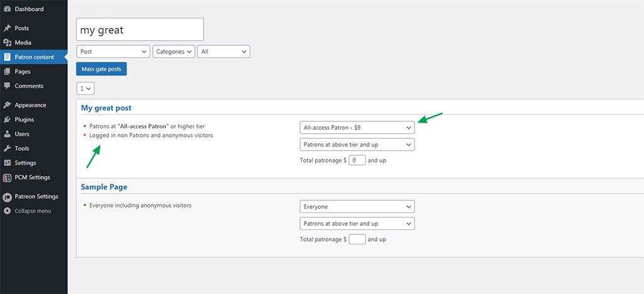Open Media via its sidebar icon
644x294 pixels.
coord(7,43)
